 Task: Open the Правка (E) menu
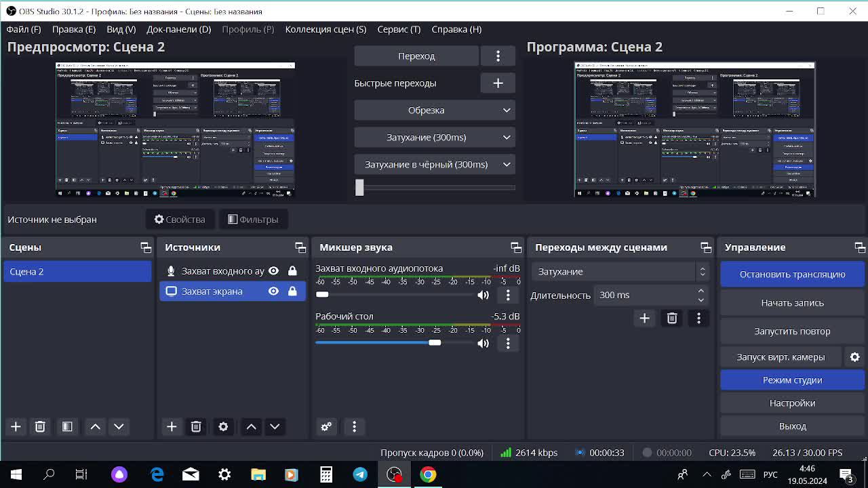[74, 29]
